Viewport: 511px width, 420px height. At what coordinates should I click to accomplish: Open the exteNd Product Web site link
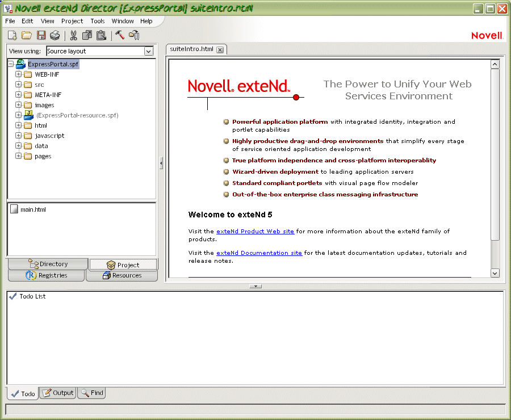[x=255, y=232]
